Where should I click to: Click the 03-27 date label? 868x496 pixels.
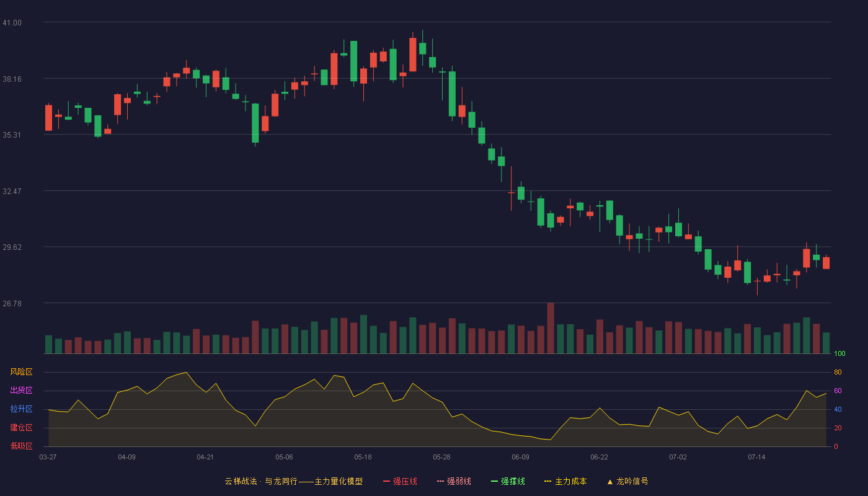[x=48, y=457]
